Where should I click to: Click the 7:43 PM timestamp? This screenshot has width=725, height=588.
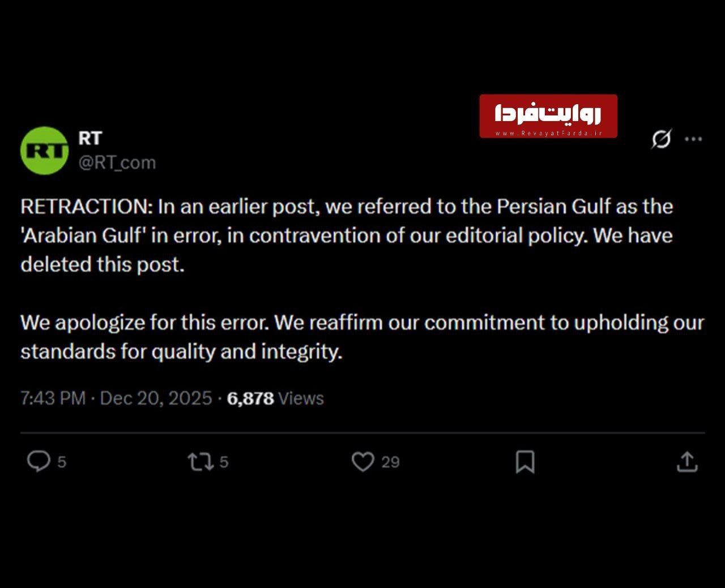pos(53,398)
